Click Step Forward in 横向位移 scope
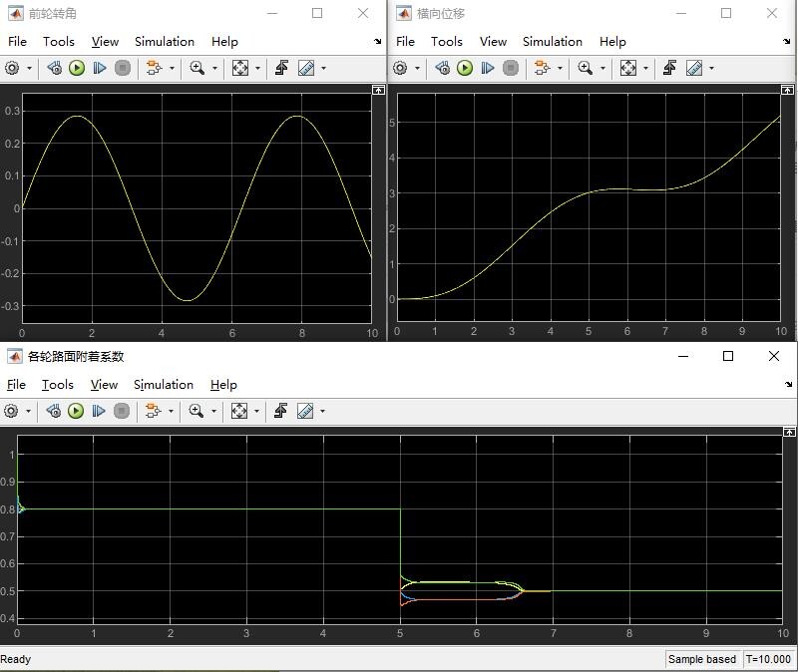 [488, 68]
